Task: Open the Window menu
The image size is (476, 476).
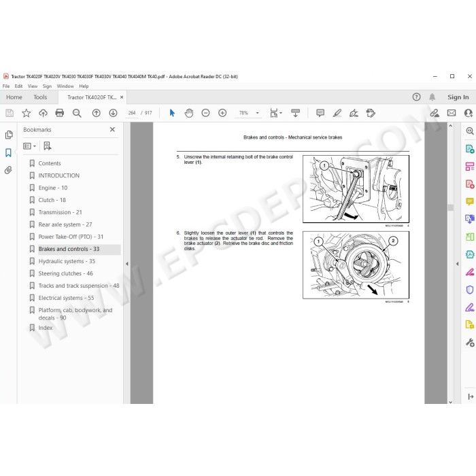Action: point(65,86)
